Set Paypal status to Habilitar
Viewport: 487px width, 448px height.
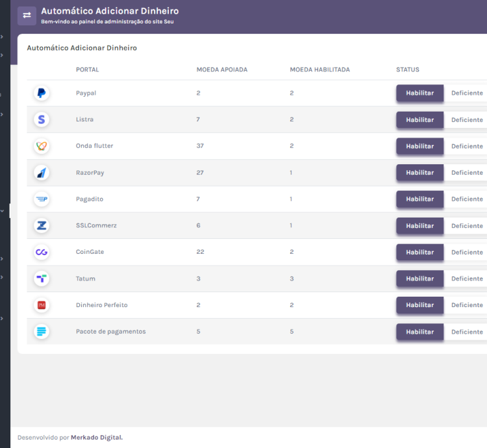tap(419, 93)
